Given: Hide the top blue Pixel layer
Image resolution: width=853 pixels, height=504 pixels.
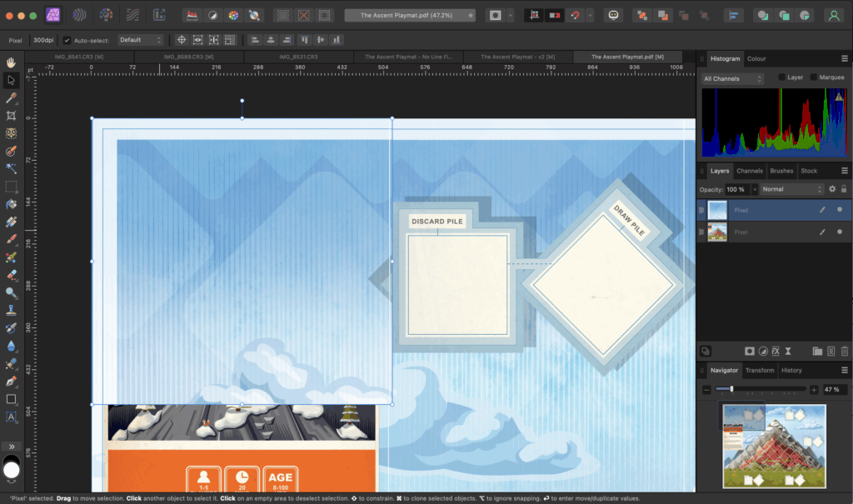Looking at the screenshot, I should pos(840,210).
